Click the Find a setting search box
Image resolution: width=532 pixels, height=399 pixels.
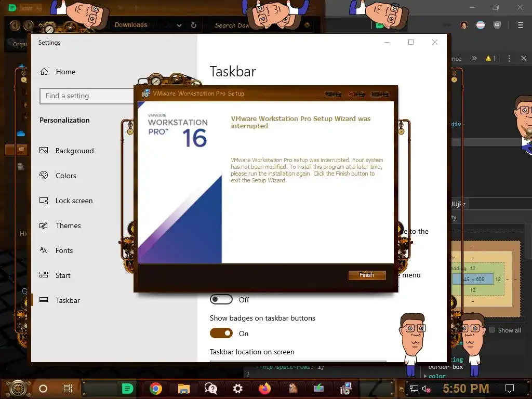click(x=87, y=96)
